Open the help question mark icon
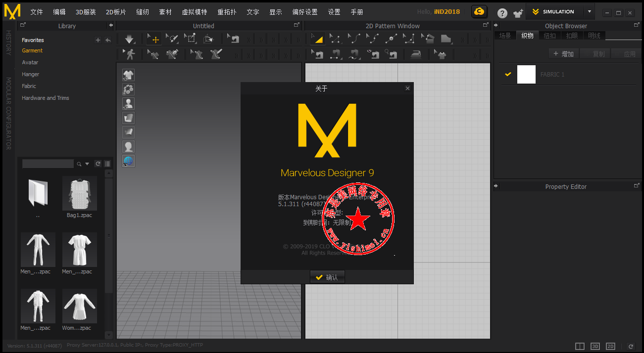644x353 pixels. (502, 13)
